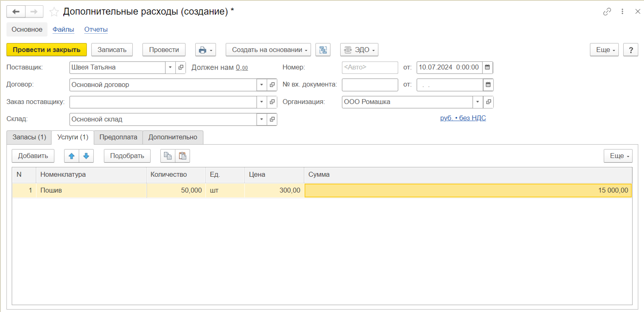Open Организация ООО Ромашка card via open icon
Screen dimensions: 644x312
[x=488, y=102]
